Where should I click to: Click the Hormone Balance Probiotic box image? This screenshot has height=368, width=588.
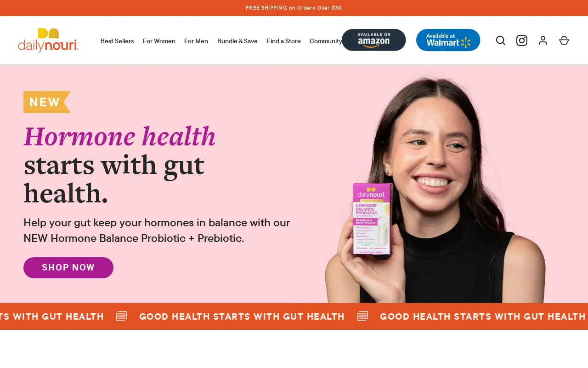coord(371,219)
